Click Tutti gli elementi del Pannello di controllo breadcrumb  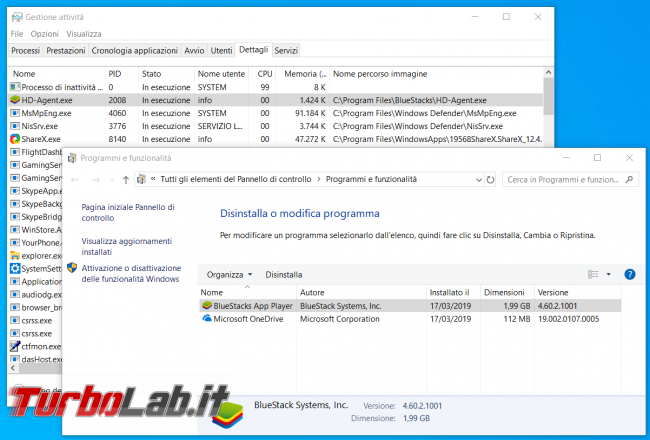coord(235,179)
